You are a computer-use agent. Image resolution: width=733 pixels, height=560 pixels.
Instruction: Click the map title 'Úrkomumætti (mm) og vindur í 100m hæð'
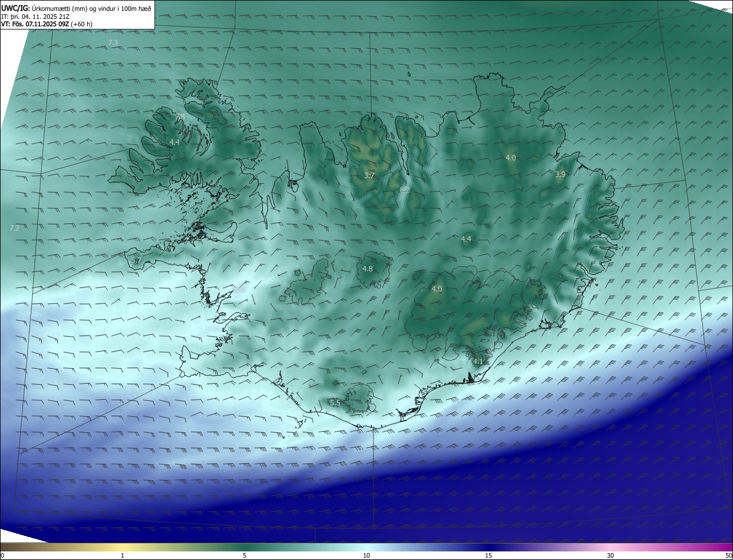coord(90,7)
